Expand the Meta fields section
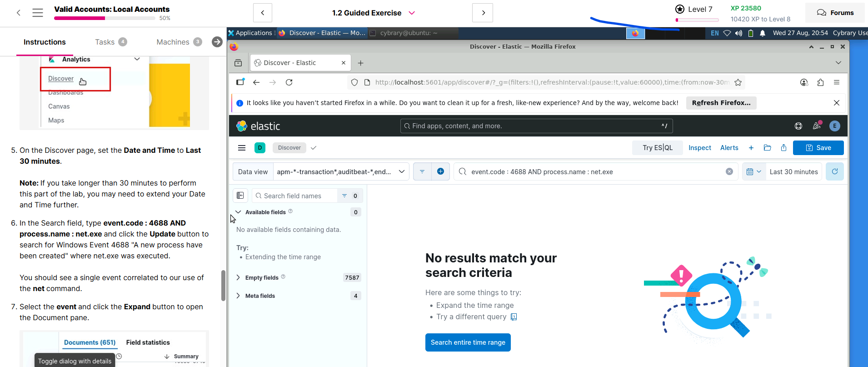 coord(238,296)
